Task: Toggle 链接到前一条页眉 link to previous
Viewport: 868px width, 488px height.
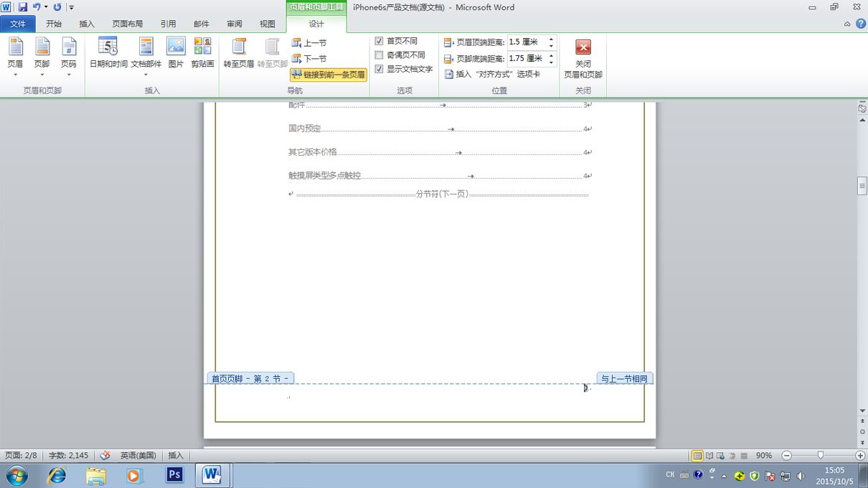Action: [x=329, y=75]
